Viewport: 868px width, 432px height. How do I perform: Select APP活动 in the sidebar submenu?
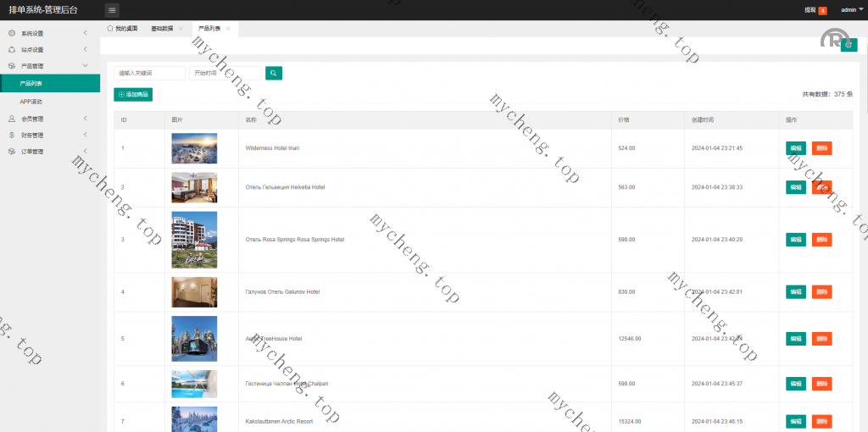point(31,102)
